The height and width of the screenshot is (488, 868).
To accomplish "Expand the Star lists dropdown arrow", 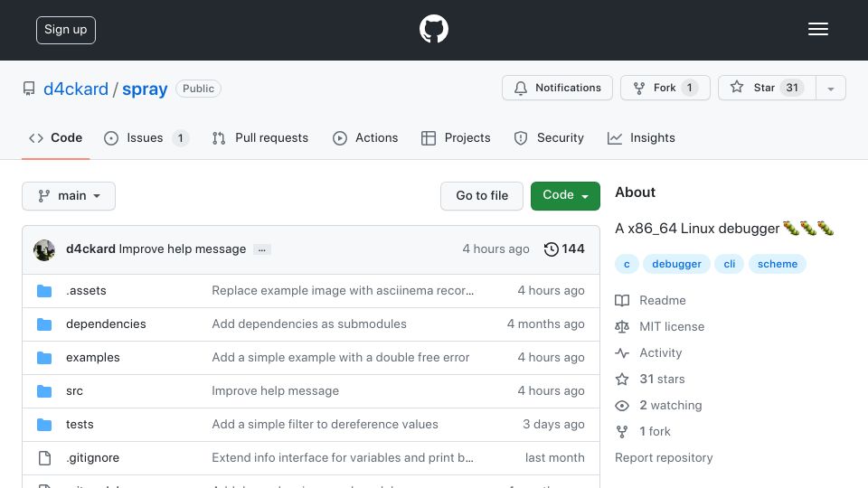I will pos(830,88).
